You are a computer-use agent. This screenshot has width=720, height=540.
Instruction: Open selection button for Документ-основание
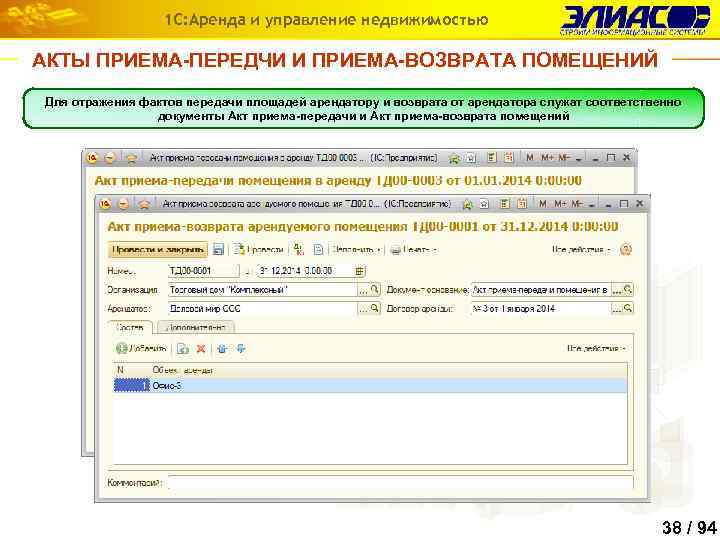click(617, 290)
